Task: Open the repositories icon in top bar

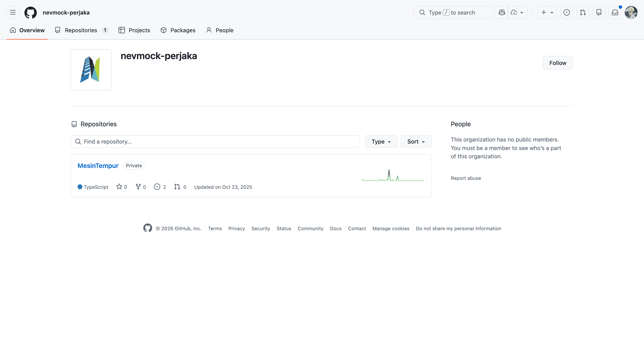Action: pos(599,13)
